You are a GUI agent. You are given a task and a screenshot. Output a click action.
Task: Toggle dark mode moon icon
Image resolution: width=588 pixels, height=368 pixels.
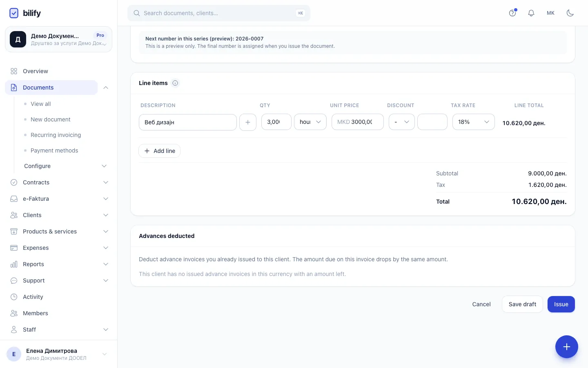(x=570, y=13)
